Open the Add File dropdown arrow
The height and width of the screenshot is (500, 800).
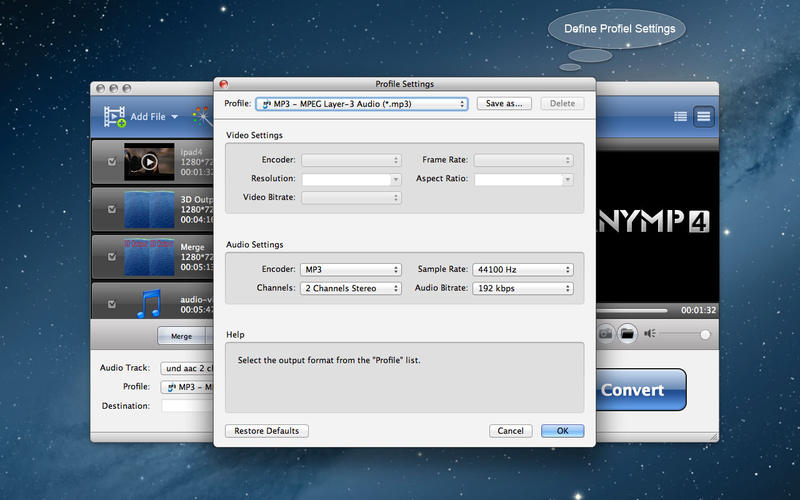174,117
